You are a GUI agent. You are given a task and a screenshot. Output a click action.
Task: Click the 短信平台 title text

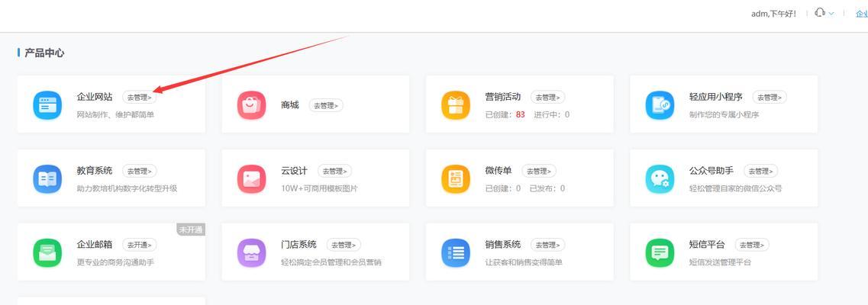(707, 244)
